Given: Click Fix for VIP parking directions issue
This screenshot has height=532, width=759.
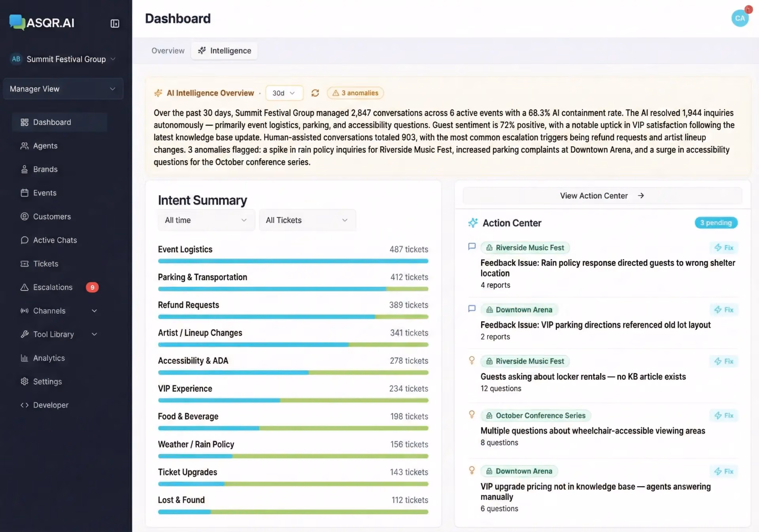Looking at the screenshot, I should tap(724, 310).
